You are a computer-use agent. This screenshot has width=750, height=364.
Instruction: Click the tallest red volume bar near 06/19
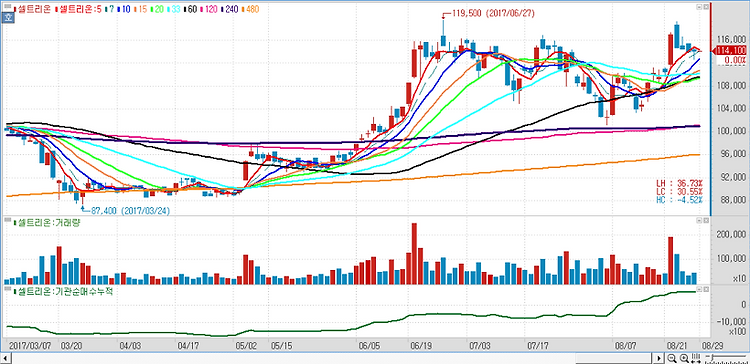click(x=414, y=254)
